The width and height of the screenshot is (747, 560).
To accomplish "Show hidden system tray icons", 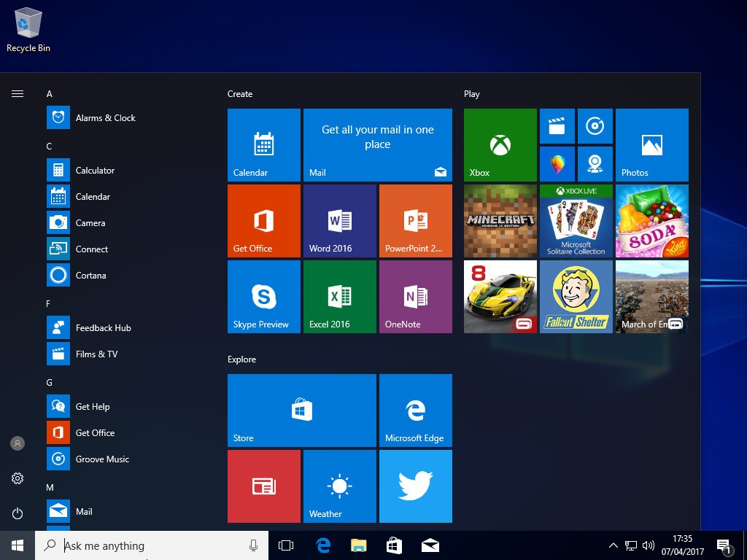I will pos(613,545).
